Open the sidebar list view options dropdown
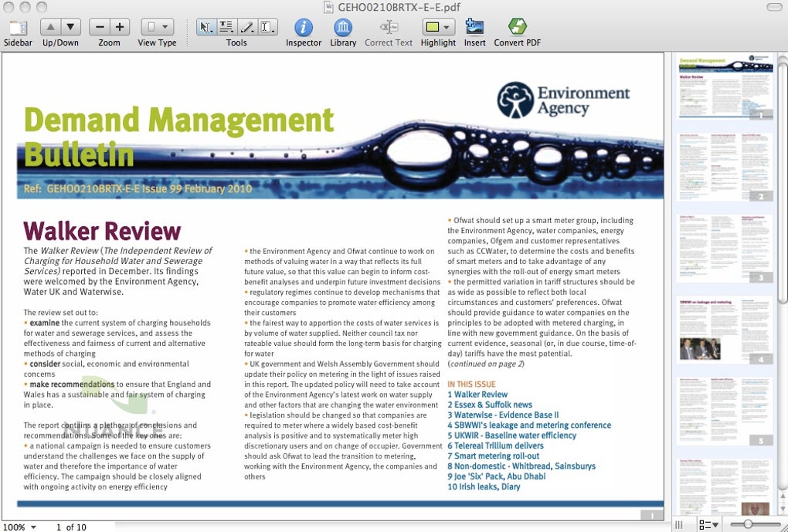The image size is (788, 532). pos(708,524)
